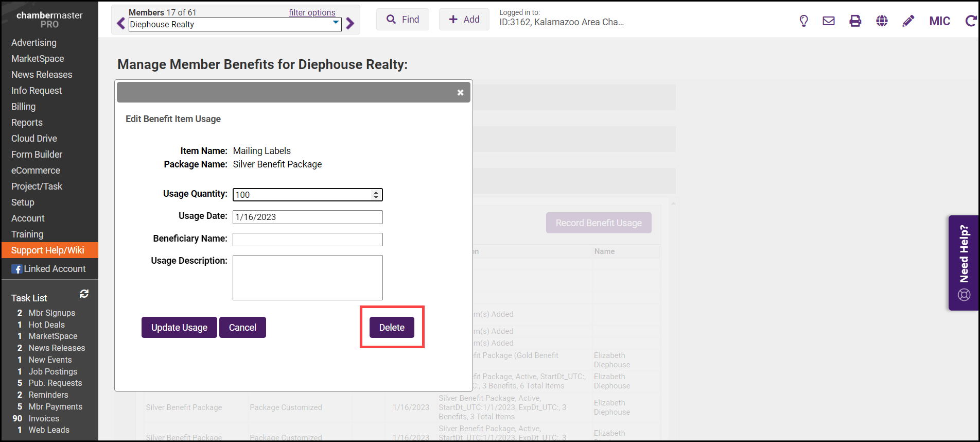The image size is (980, 442).
Task: Click the Delete button
Action: tap(392, 328)
